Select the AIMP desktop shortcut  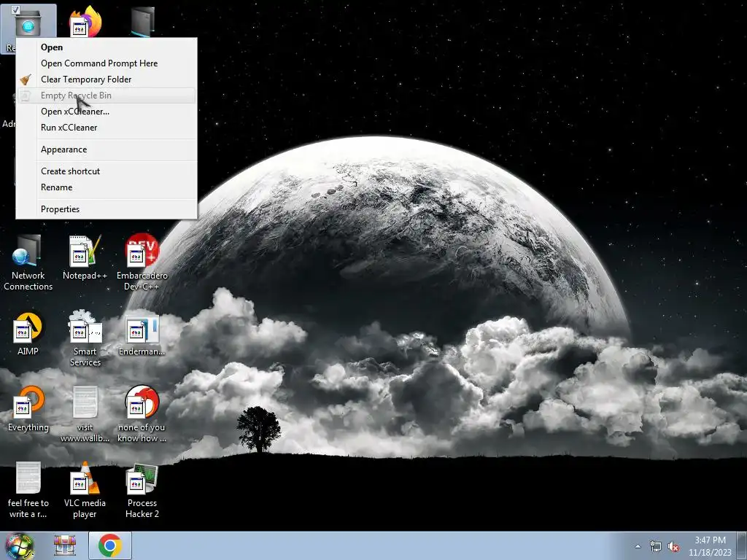[x=28, y=334]
